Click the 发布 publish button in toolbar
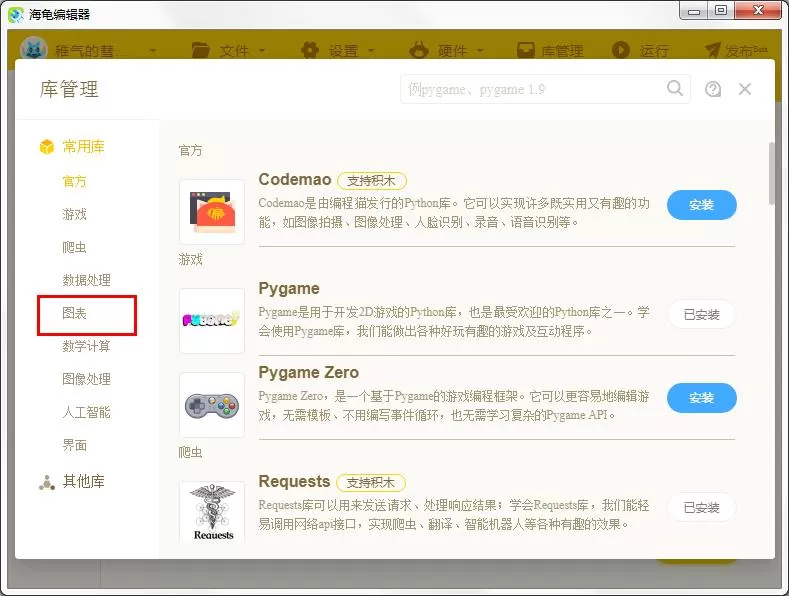Screen dimensions: 789x596 pos(735,50)
